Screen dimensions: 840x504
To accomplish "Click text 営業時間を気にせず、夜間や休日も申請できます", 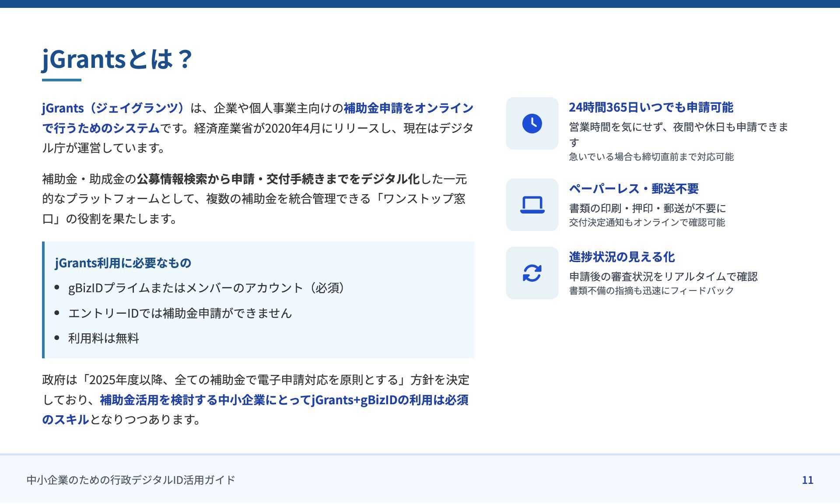I will pyautogui.click(x=679, y=134).
